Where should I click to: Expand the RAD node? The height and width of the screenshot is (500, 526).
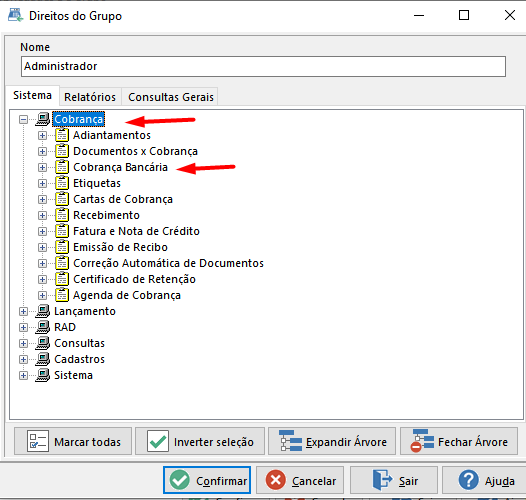[x=23, y=327]
